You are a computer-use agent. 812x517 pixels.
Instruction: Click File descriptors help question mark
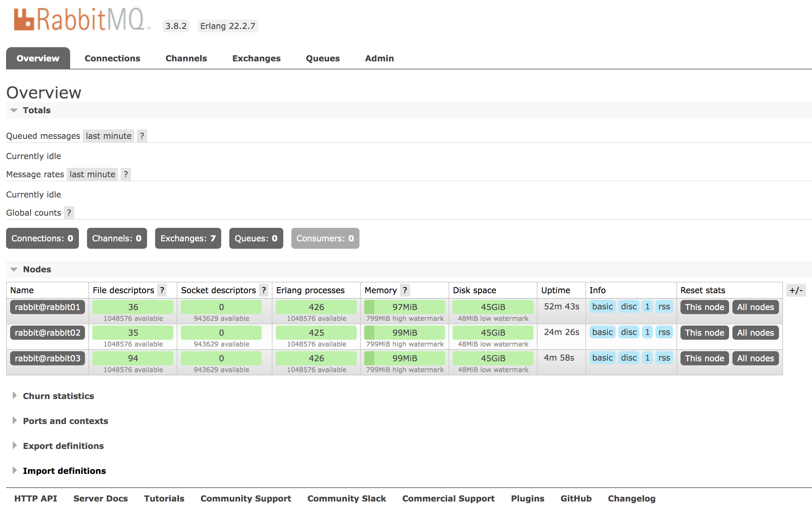(162, 290)
